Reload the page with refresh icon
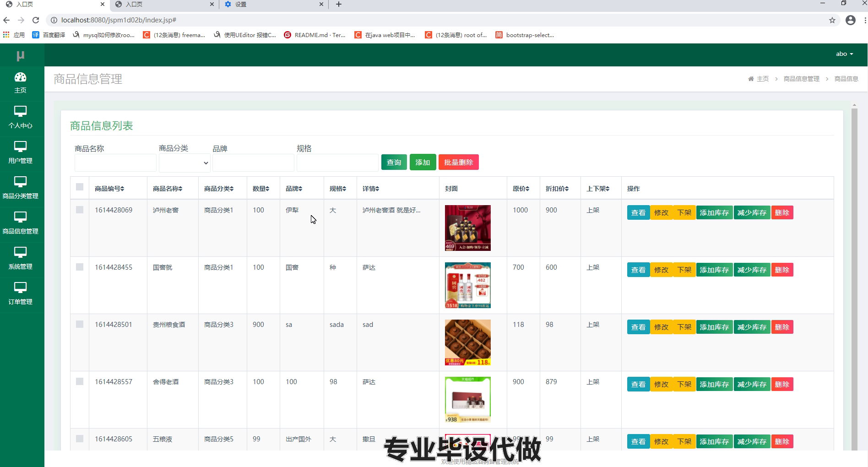868x467 pixels. point(36,20)
